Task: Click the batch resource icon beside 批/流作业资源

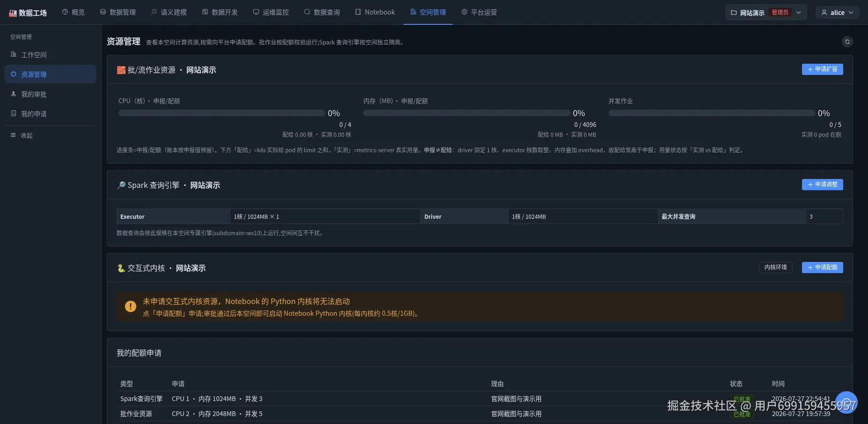Action: pos(121,70)
